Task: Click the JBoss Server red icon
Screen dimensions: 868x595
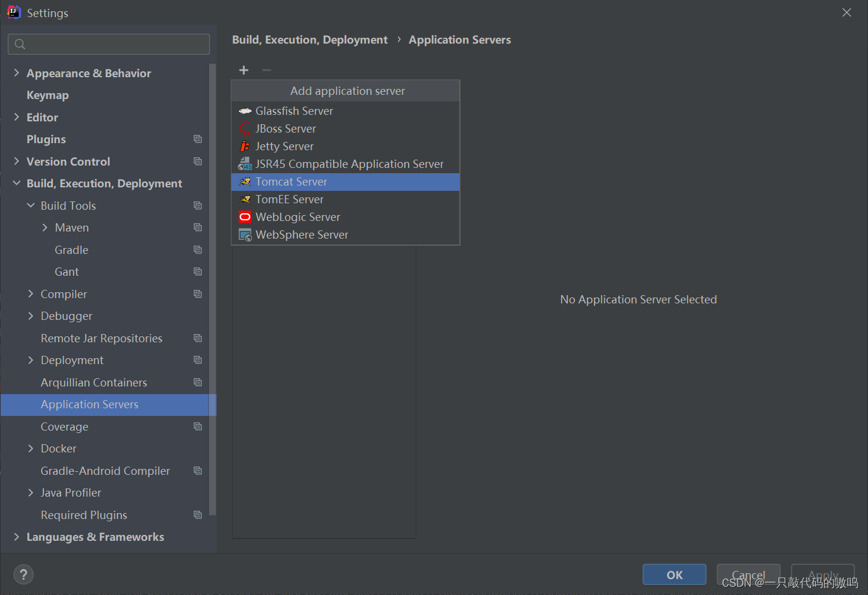Action: pyautogui.click(x=245, y=128)
